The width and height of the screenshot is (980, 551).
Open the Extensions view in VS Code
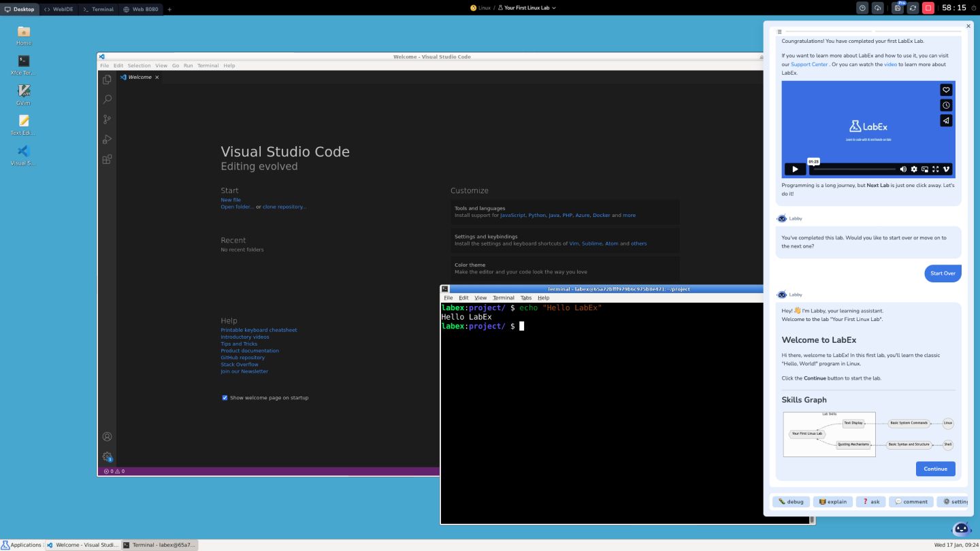point(107,159)
